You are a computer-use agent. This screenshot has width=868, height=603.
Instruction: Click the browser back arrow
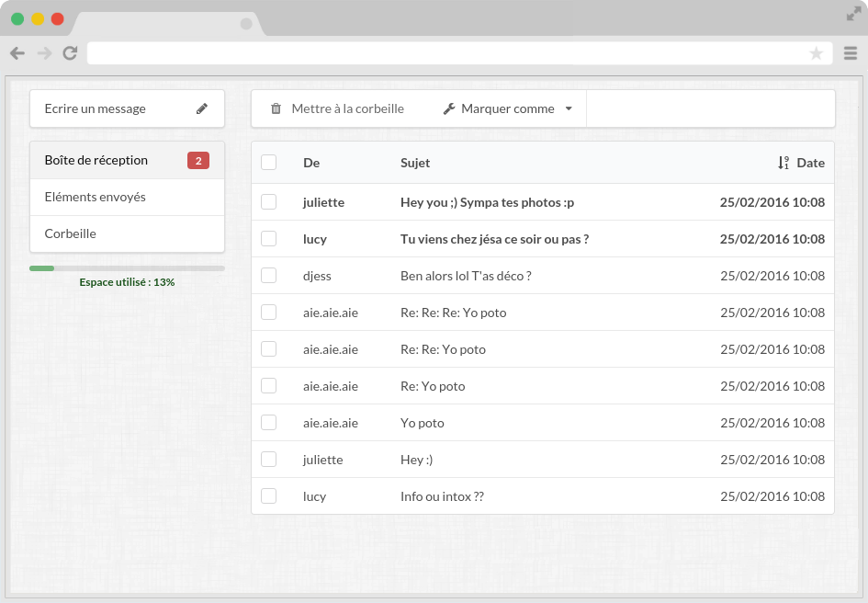(x=17, y=53)
